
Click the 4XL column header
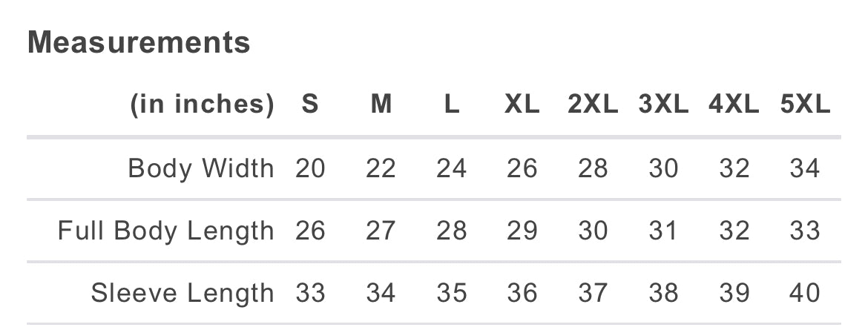734,104
